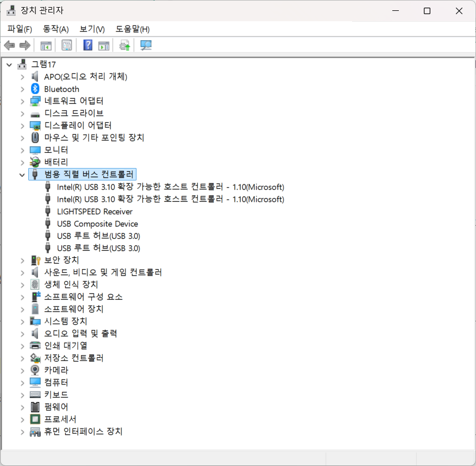Image resolution: width=476 pixels, height=466 pixels.
Task: Click the printer icon beside 인쇄 대기열
Action: coord(35,345)
